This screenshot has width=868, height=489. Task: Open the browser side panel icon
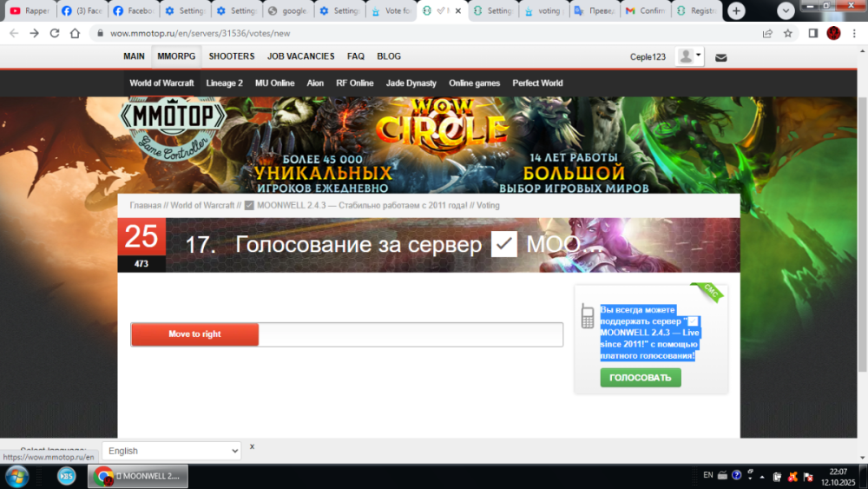click(x=813, y=33)
